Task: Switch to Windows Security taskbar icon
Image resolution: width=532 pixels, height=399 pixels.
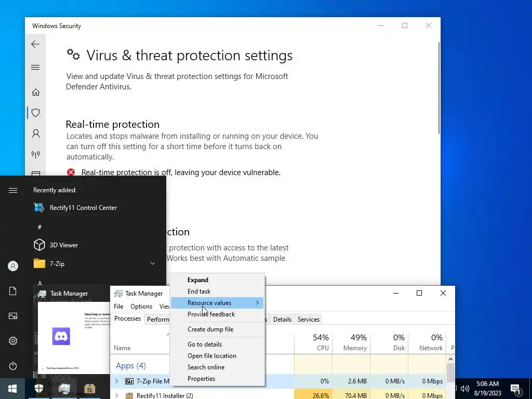Action: [x=38, y=389]
